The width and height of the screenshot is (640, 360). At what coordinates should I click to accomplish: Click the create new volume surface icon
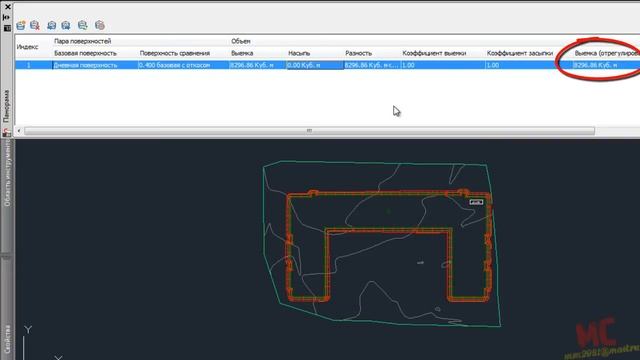tap(21, 25)
